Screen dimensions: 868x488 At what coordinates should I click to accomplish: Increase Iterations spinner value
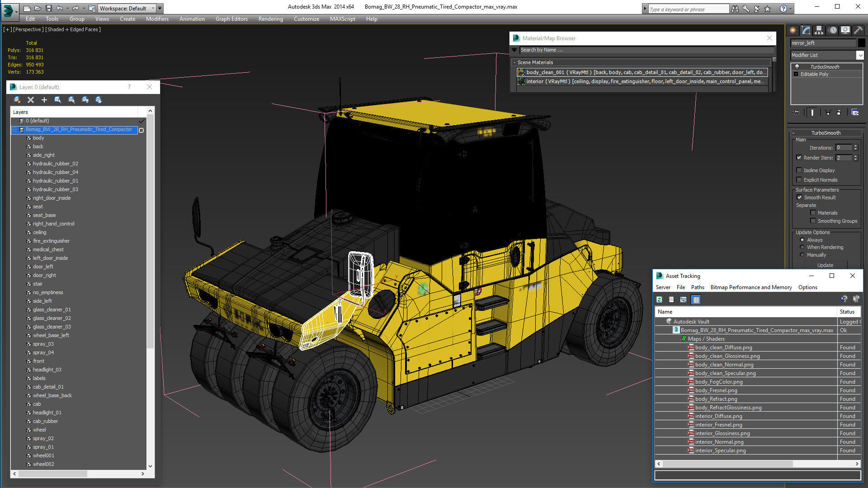point(855,146)
